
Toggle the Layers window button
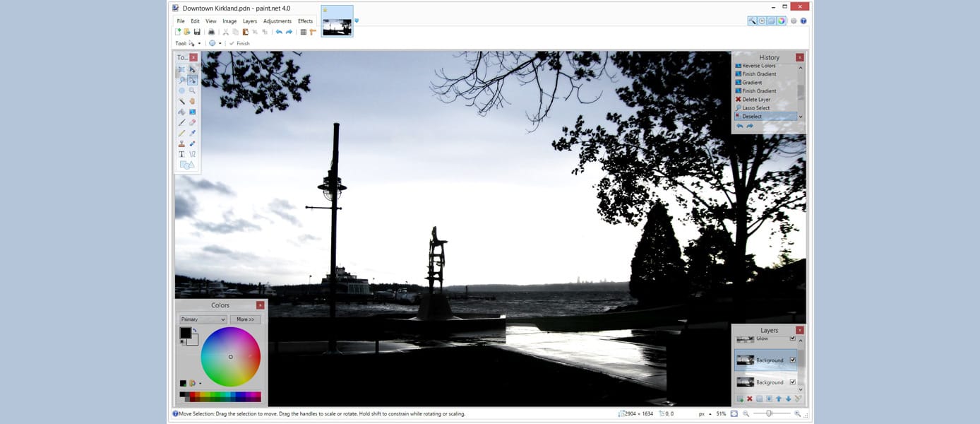coord(772,21)
